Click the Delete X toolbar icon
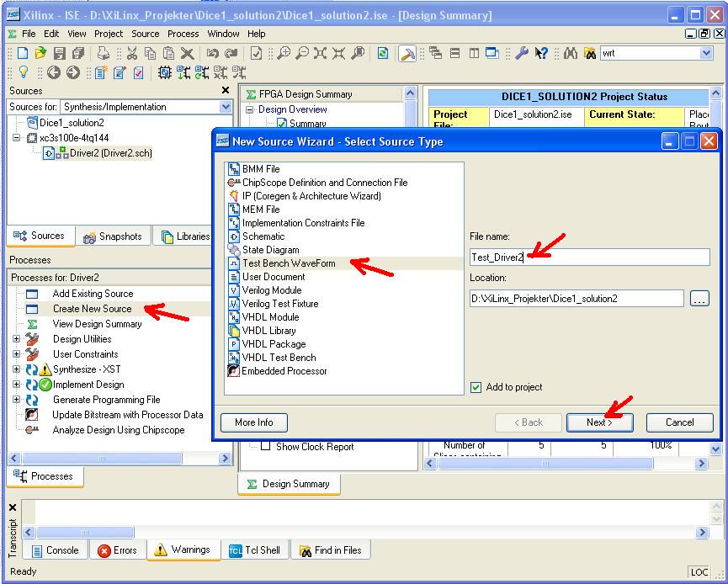 pos(187,53)
